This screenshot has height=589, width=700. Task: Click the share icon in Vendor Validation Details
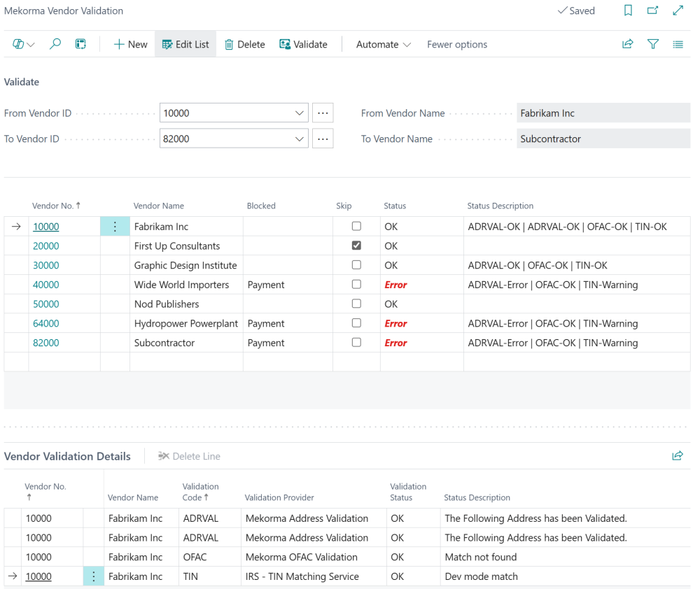[677, 455]
